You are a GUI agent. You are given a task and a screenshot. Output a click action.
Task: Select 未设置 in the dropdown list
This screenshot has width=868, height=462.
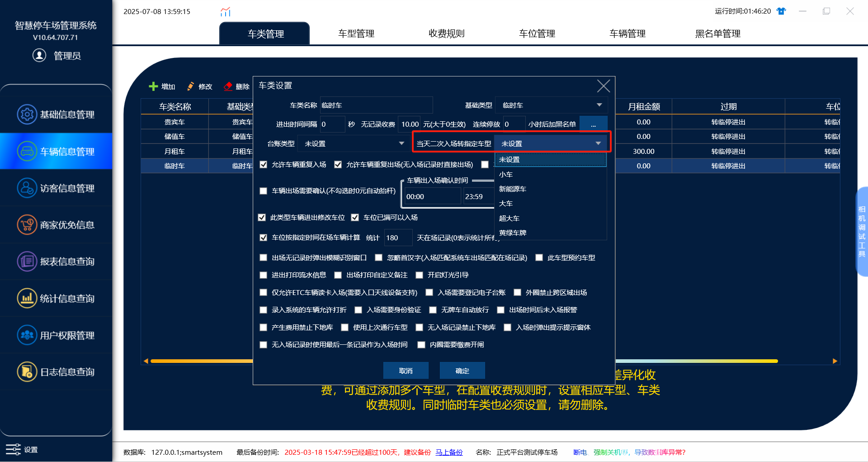550,160
